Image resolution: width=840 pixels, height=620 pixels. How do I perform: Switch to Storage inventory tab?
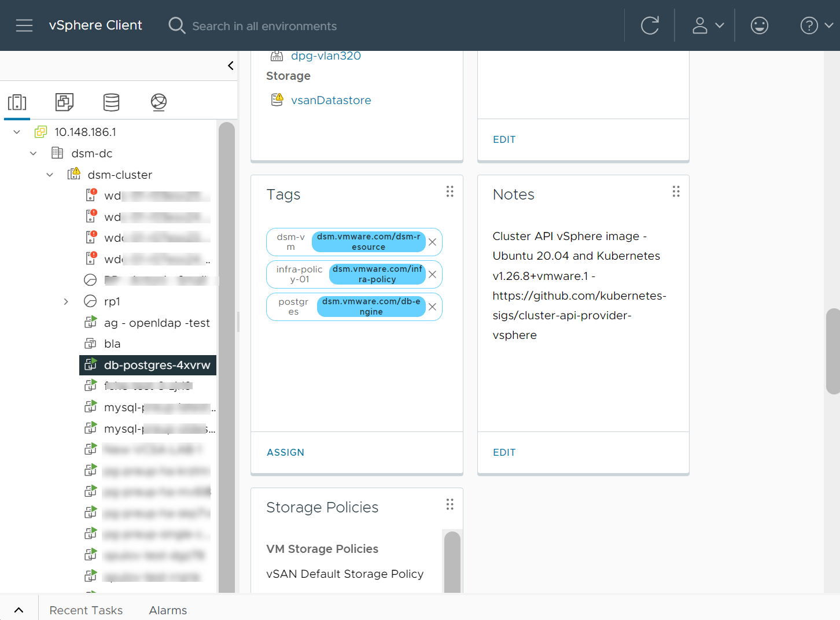[111, 102]
